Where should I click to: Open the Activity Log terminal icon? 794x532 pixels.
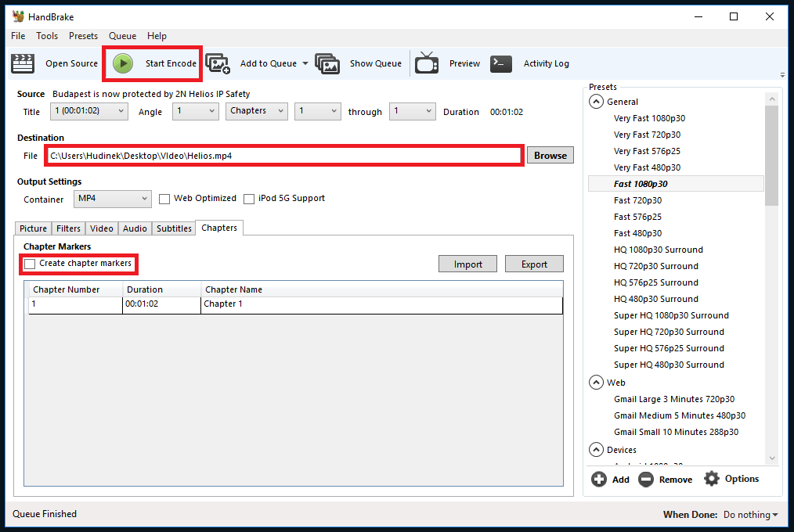[x=501, y=63]
